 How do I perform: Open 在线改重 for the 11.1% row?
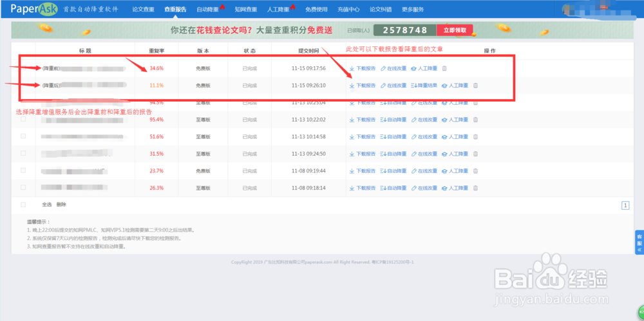pos(393,86)
